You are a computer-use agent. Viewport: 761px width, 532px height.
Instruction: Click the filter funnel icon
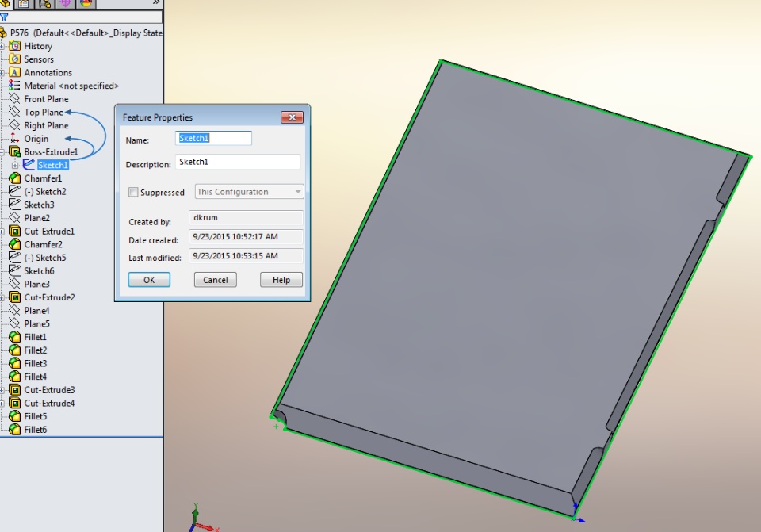point(5,17)
